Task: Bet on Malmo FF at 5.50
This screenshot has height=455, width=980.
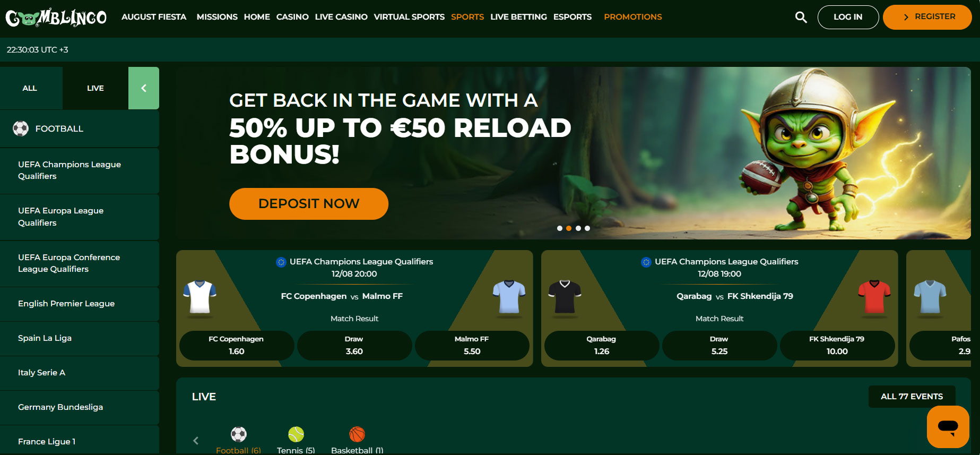Action: [x=472, y=346]
